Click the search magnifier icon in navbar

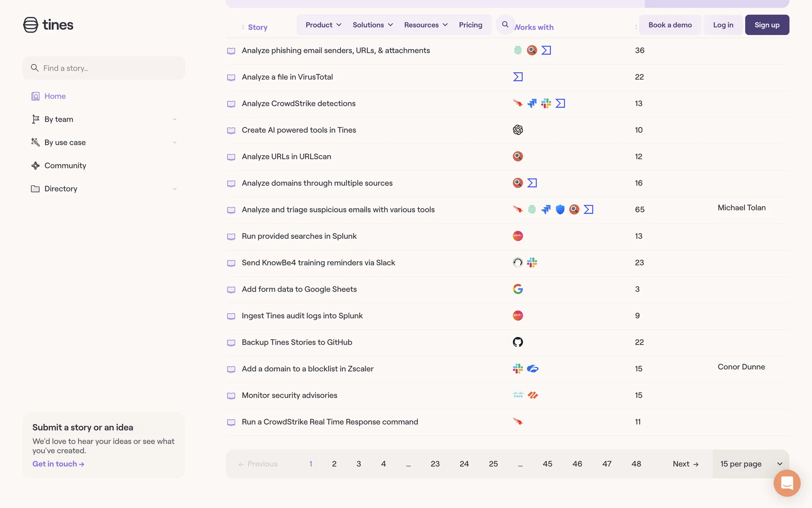505,25
